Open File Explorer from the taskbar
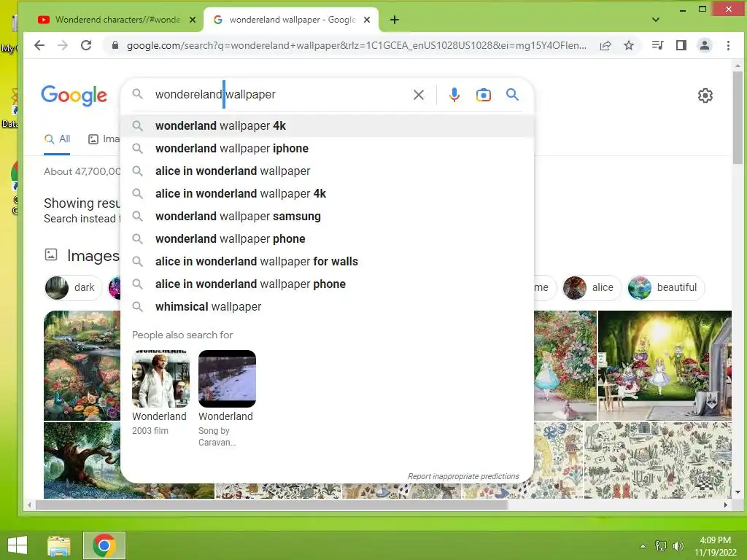 click(59, 545)
